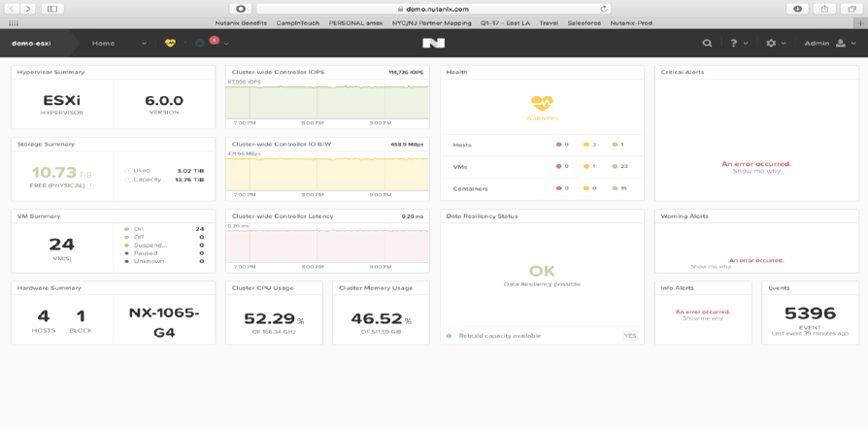Expand the Admin user menu chevron

tap(854, 43)
